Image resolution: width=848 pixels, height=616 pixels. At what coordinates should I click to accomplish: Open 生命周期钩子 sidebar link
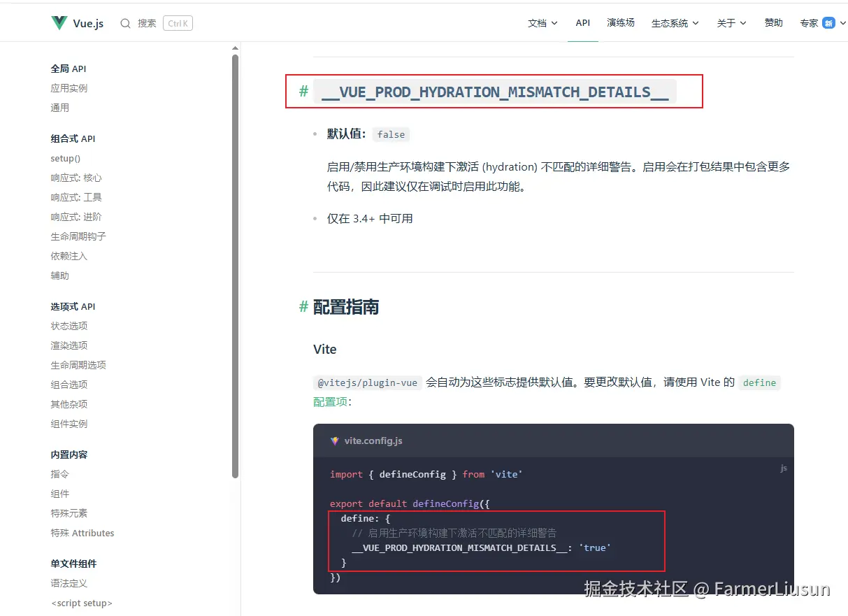78,236
